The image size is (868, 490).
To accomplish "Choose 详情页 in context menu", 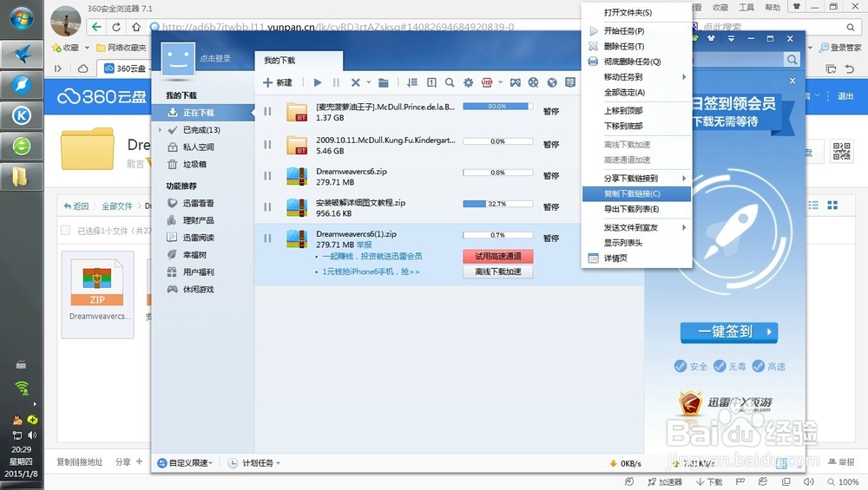I will [636, 258].
